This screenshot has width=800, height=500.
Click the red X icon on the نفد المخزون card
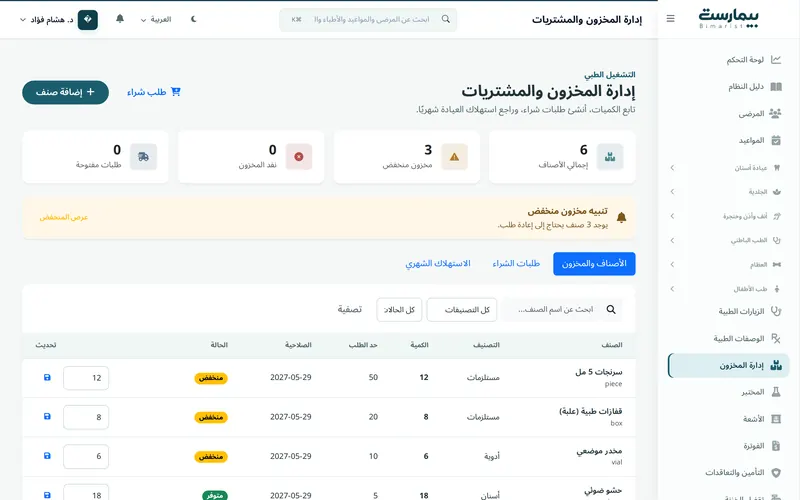point(299,157)
